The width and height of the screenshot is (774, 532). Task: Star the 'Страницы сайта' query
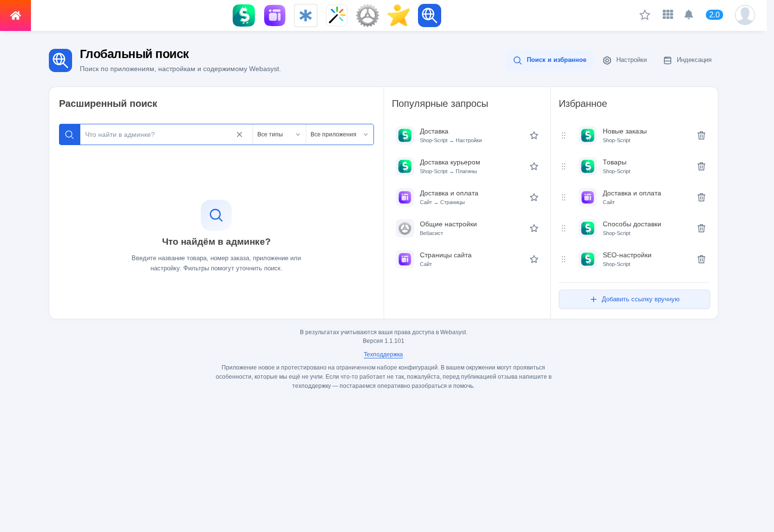tap(534, 259)
